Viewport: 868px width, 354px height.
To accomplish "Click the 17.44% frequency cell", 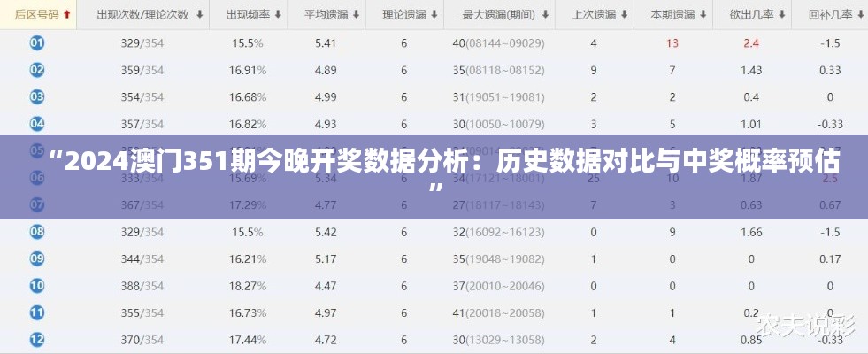I will click(x=248, y=340).
